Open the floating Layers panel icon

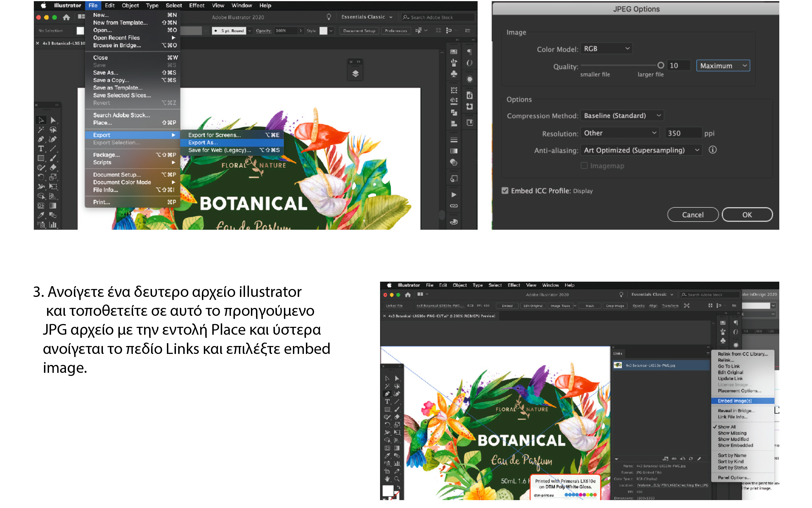(355, 74)
